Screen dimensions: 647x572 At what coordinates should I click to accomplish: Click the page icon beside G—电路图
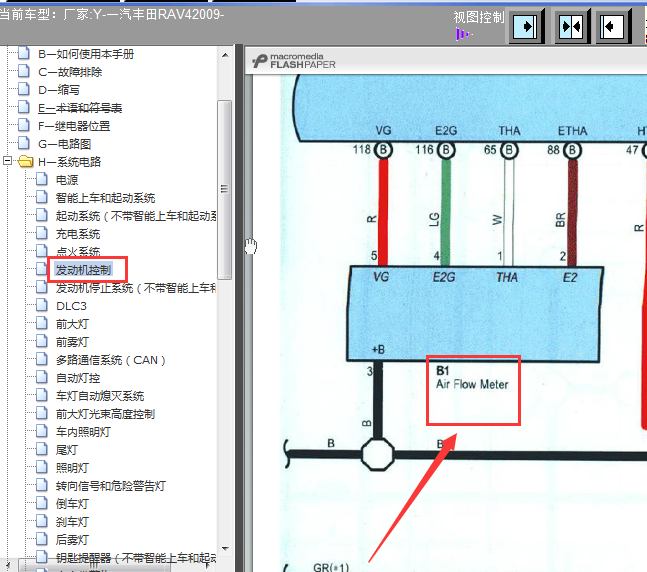(x=24, y=143)
